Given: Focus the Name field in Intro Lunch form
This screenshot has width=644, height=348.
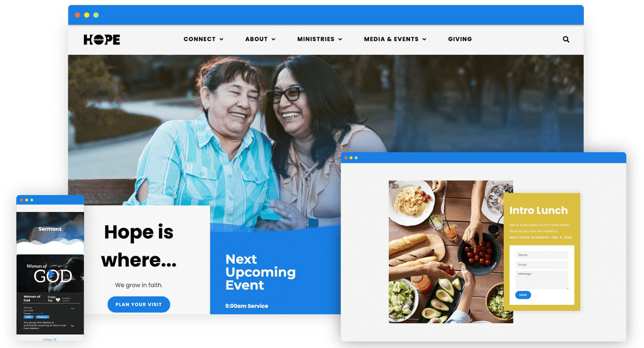Looking at the screenshot, I should point(542,255).
